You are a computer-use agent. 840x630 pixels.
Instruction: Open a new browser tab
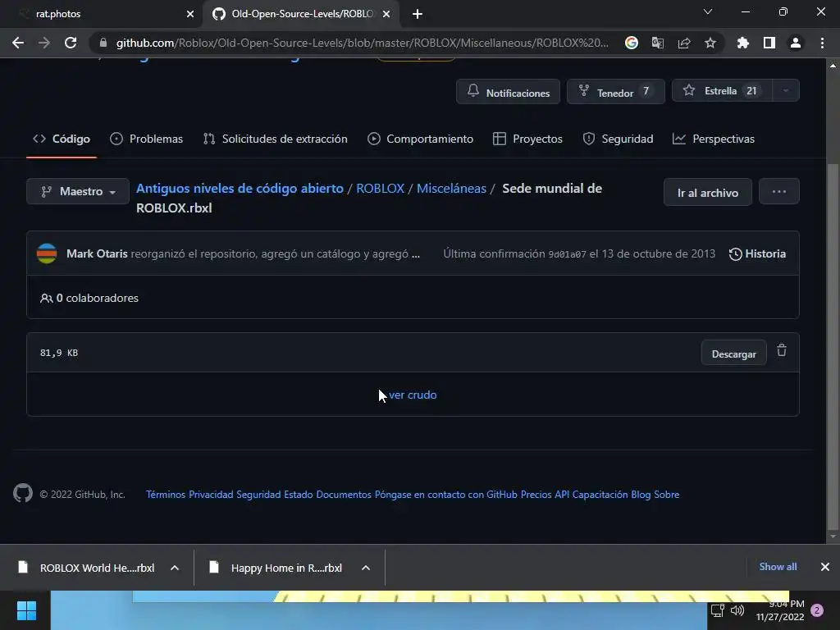(418, 14)
